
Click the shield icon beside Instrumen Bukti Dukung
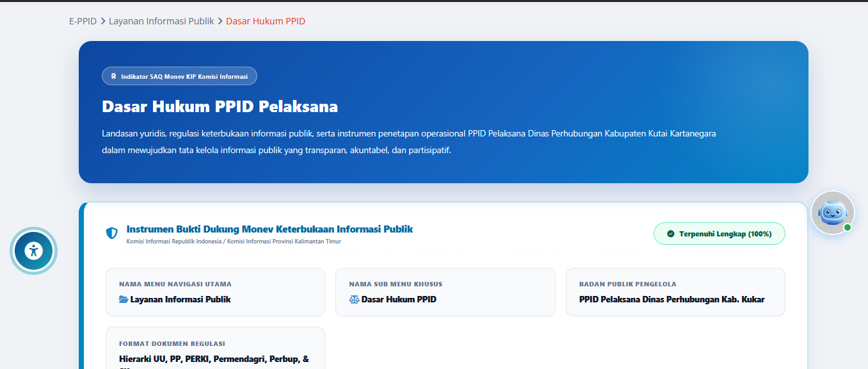(x=112, y=233)
